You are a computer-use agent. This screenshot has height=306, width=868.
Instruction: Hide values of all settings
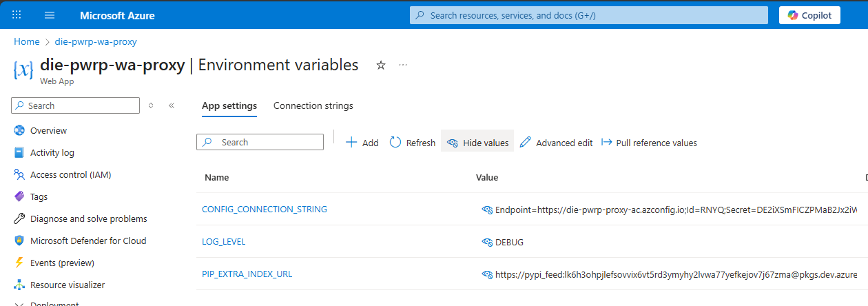coord(477,143)
